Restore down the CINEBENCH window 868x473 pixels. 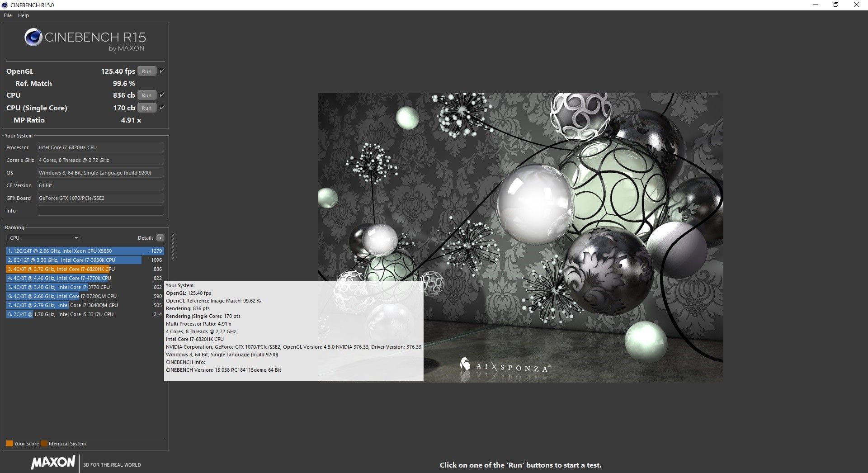click(x=836, y=5)
